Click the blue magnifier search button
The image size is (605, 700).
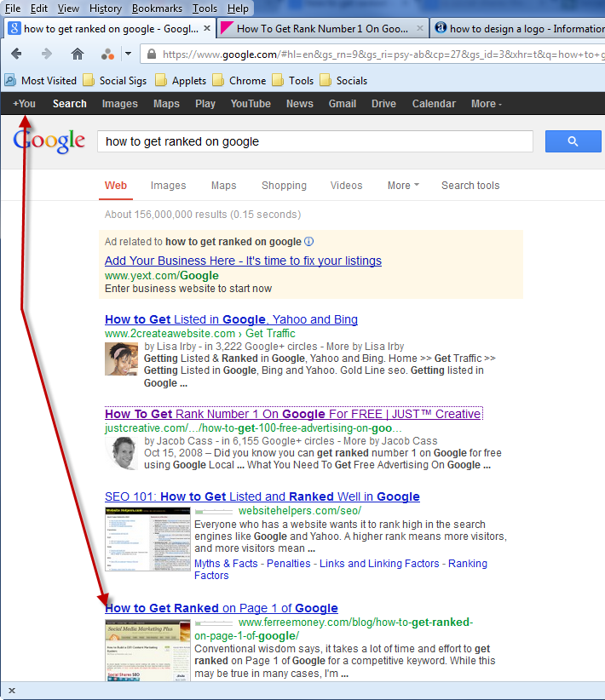(573, 141)
